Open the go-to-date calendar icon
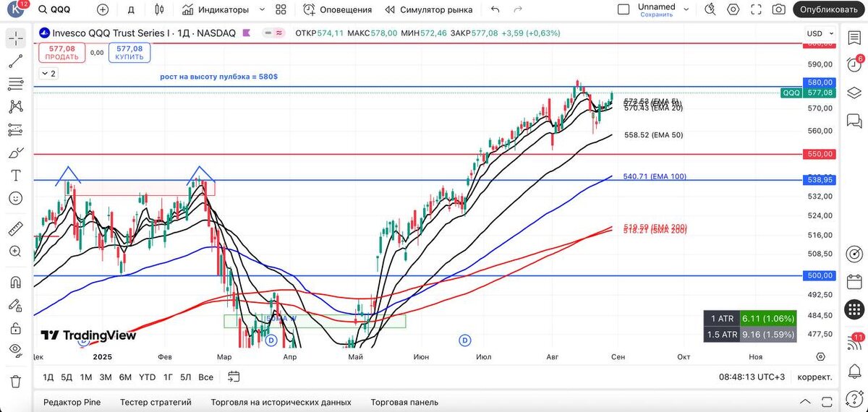This screenshot has height=412, width=868. [234, 377]
